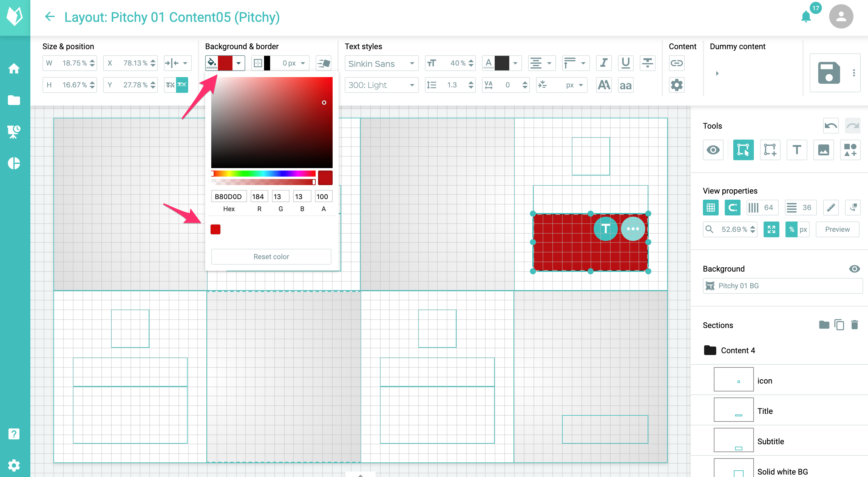Image resolution: width=868 pixels, height=477 pixels.
Task: Save the layout with the floppy disk icon
Action: (829, 73)
